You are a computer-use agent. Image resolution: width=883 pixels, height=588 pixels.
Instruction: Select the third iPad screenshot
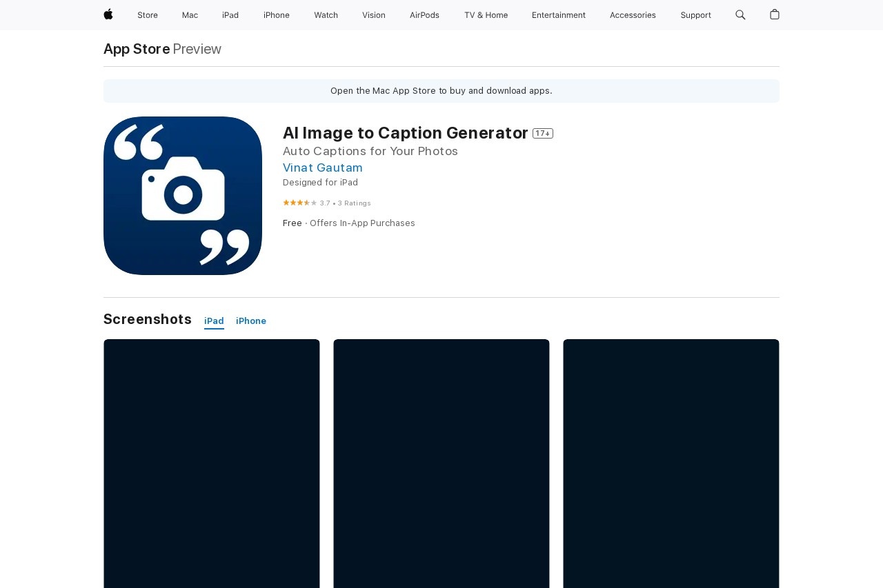pyautogui.click(x=671, y=463)
